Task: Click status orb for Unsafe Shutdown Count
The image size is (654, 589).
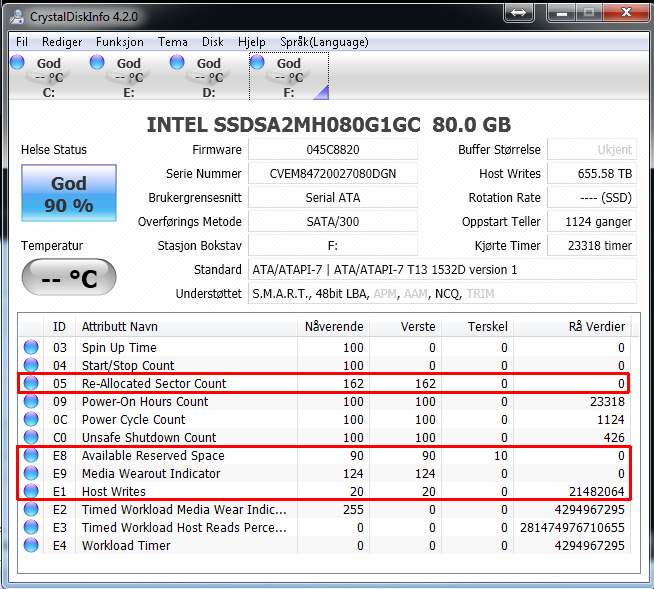Action: coord(31,437)
